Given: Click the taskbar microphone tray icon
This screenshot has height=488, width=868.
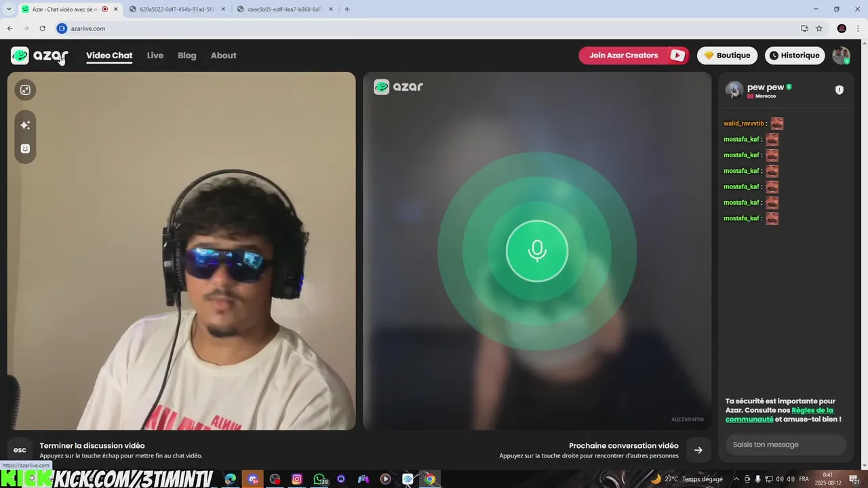Looking at the screenshot, I should (x=758, y=479).
